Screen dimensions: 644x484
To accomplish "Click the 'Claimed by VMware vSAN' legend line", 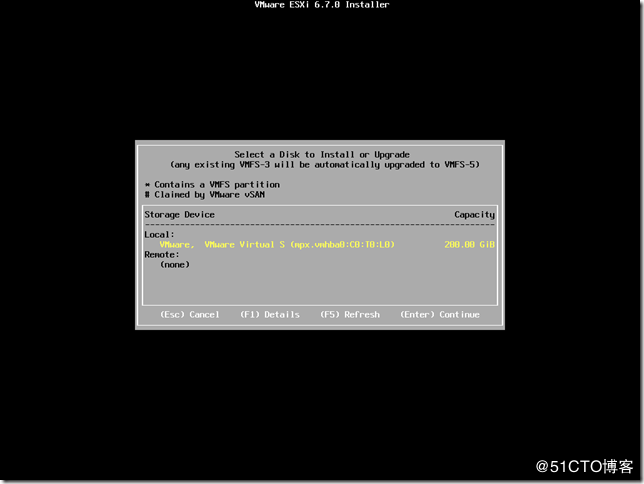I will (205, 195).
